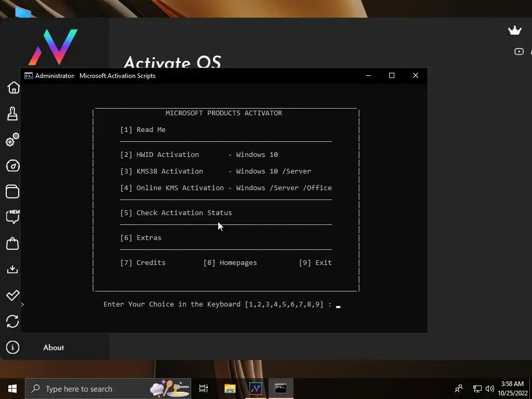Open the volume speaker icon in the tray

pos(489,389)
